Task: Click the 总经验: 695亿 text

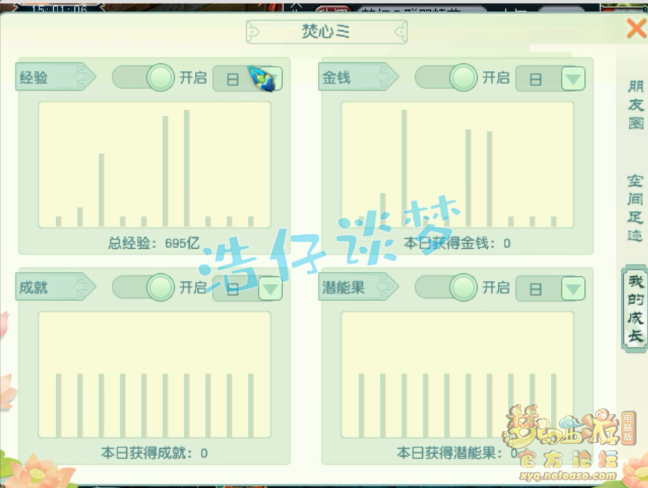Action: [154, 243]
